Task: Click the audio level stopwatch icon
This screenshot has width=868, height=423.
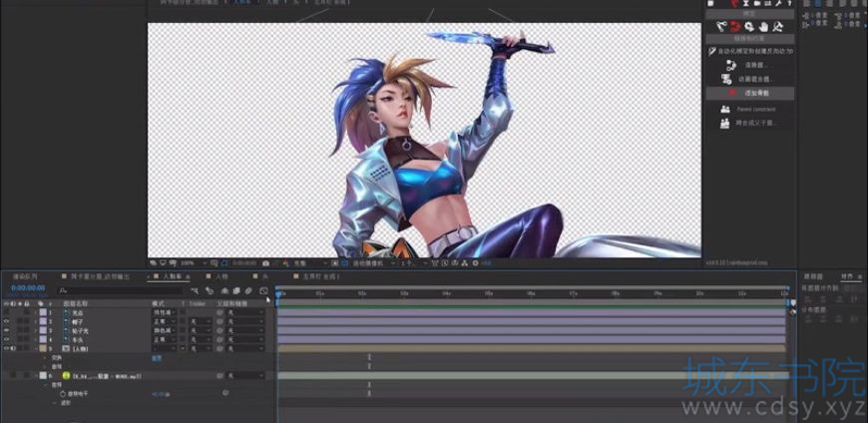Action: click(x=63, y=394)
